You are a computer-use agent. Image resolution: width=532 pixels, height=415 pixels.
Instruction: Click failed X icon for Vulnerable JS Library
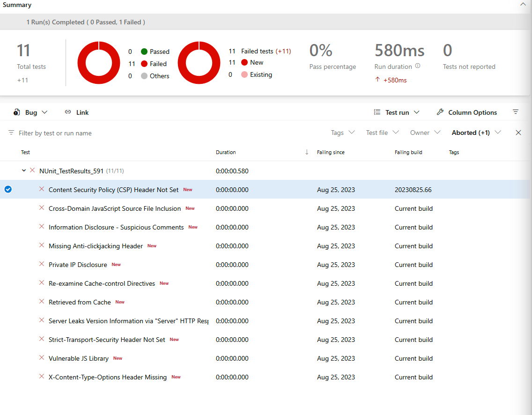coord(41,357)
